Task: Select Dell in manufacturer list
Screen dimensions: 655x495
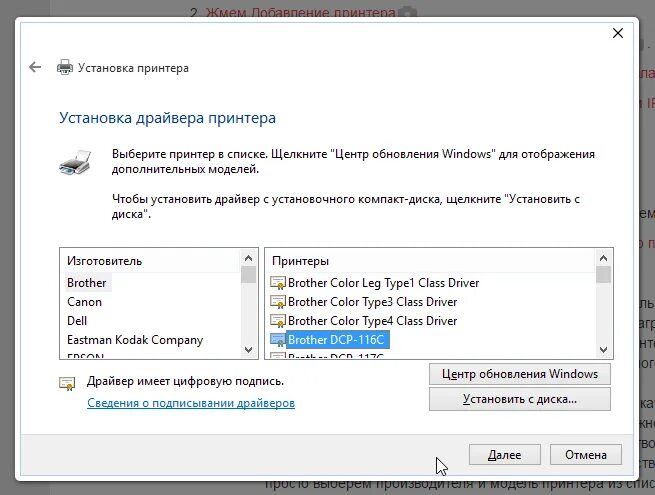Action: (x=77, y=320)
